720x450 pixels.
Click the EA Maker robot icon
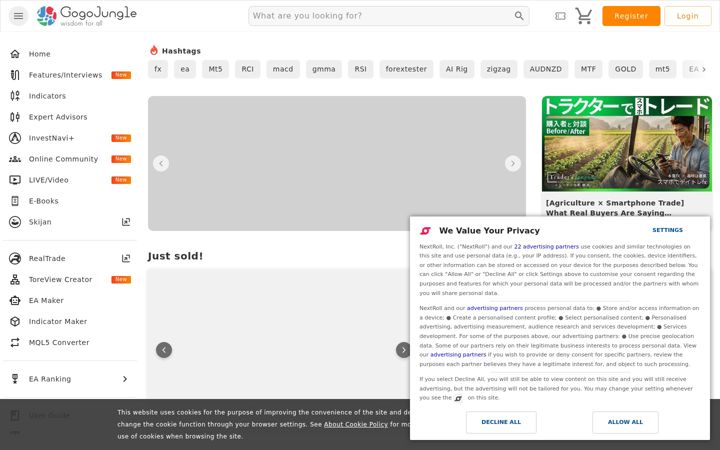coord(15,301)
